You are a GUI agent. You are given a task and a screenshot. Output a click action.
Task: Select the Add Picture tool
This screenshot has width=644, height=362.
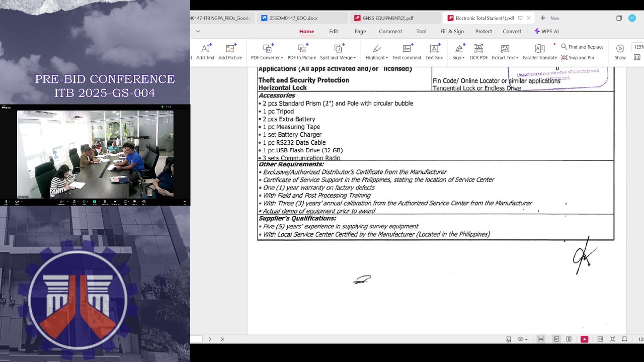(x=230, y=52)
